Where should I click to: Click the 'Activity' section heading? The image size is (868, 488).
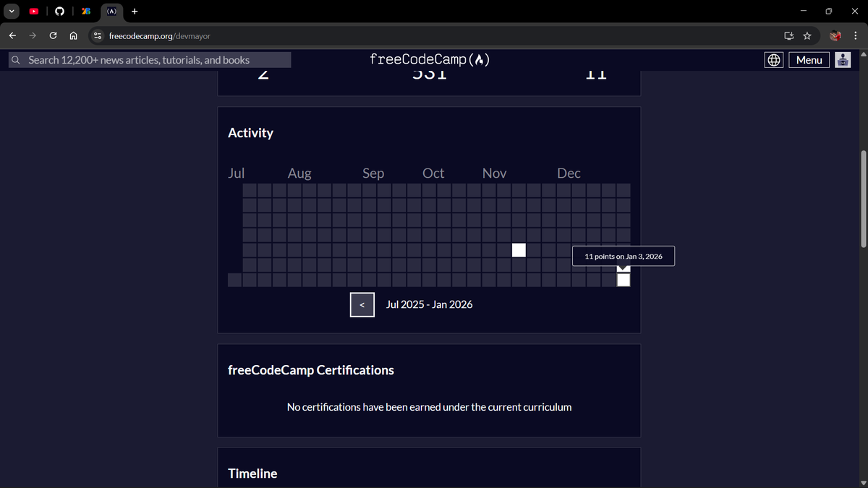coord(250,133)
